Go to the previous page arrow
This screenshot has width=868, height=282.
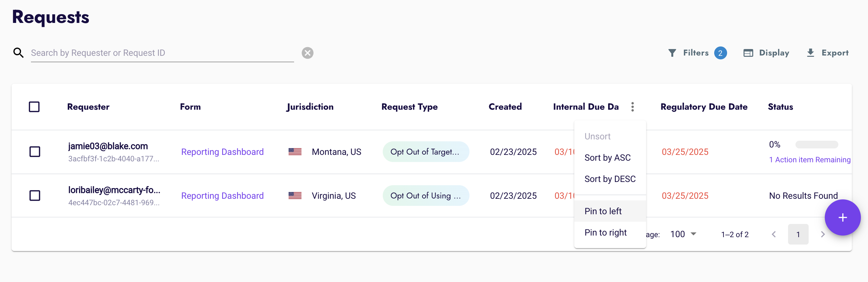pos(774,235)
